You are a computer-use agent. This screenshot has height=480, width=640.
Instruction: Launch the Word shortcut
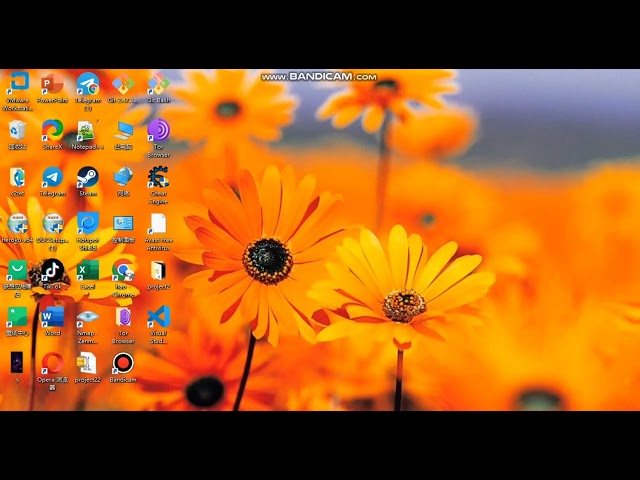[x=53, y=321]
